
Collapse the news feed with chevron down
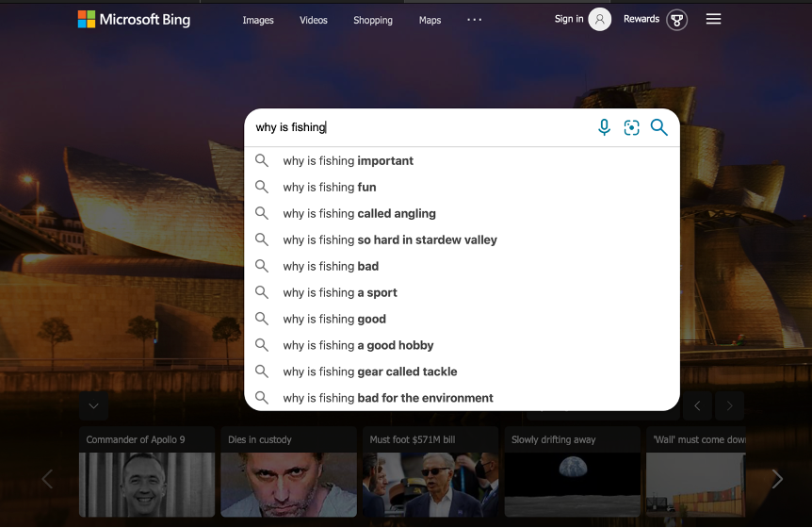pos(93,406)
